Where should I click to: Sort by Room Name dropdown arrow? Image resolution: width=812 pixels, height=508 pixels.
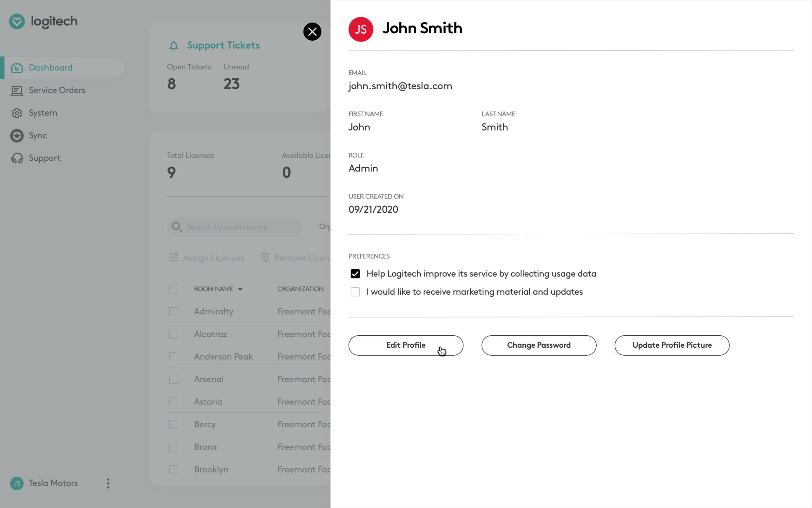(240, 289)
